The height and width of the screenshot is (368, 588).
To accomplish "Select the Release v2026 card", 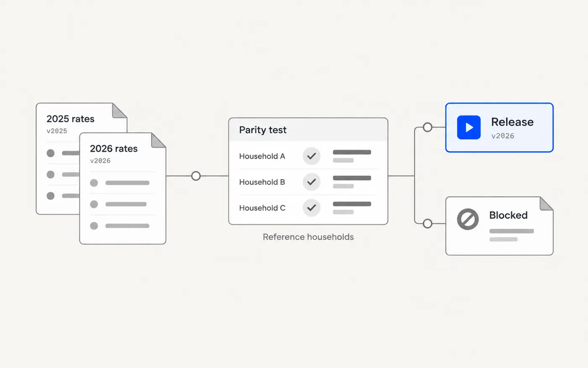I will pos(499,127).
